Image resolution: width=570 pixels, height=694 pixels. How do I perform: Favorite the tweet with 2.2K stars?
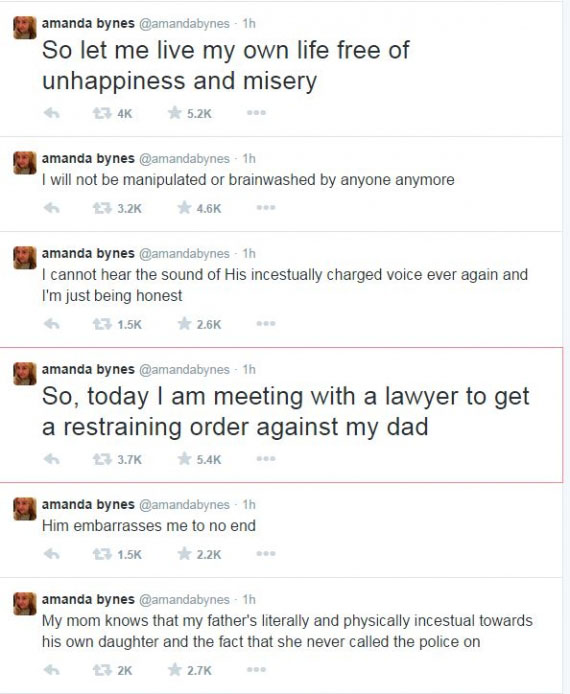[184, 553]
